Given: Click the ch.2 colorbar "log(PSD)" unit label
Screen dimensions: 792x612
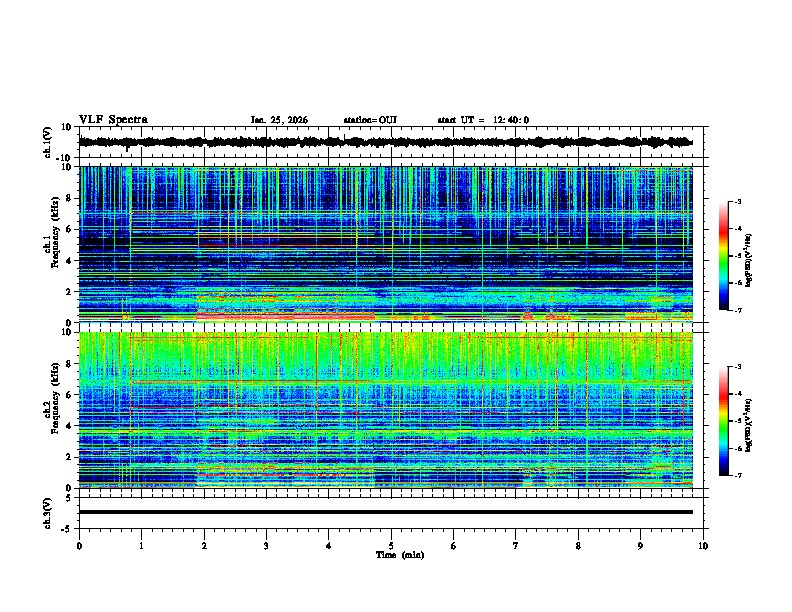Looking at the screenshot, I should click(x=749, y=426).
